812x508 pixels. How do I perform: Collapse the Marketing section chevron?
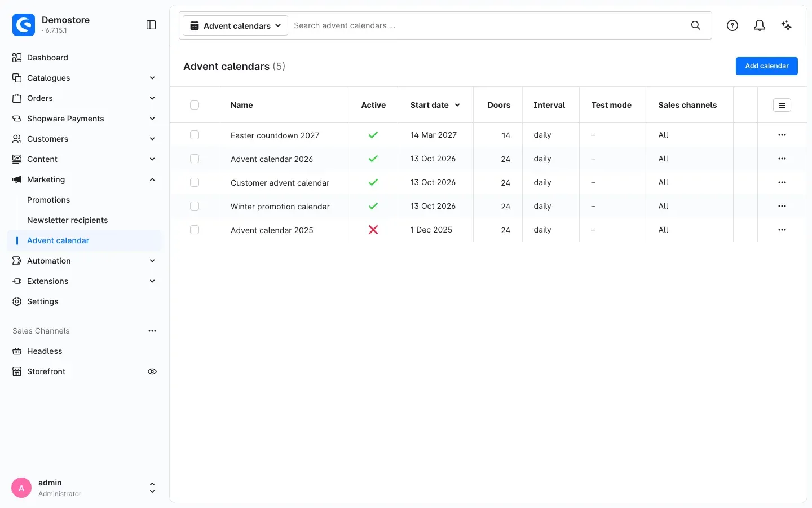pos(152,179)
